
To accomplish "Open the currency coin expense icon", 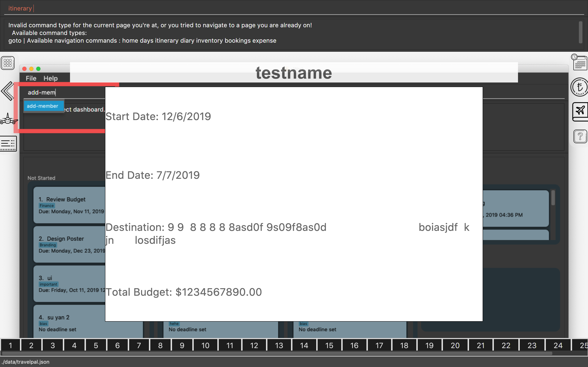I will coord(579,87).
